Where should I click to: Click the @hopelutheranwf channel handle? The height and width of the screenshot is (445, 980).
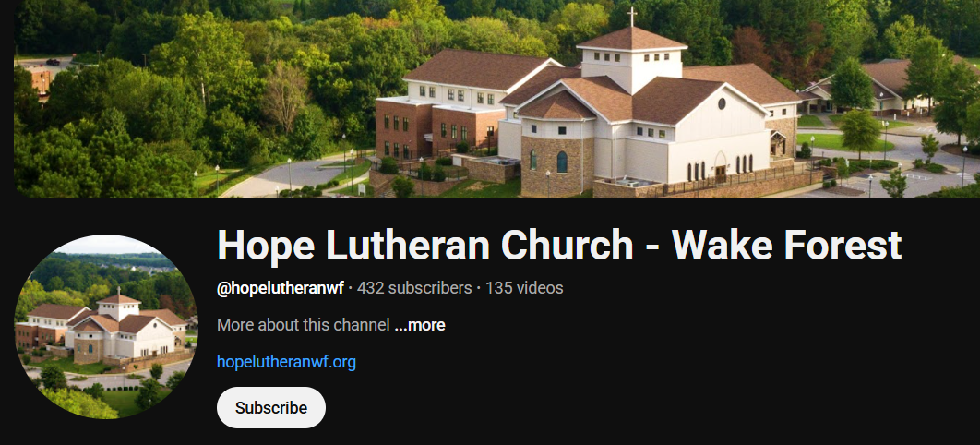[280, 288]
